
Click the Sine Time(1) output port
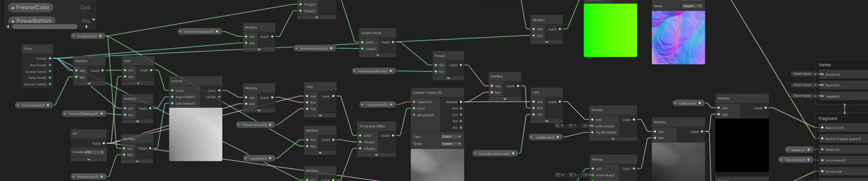click(50, 65)
